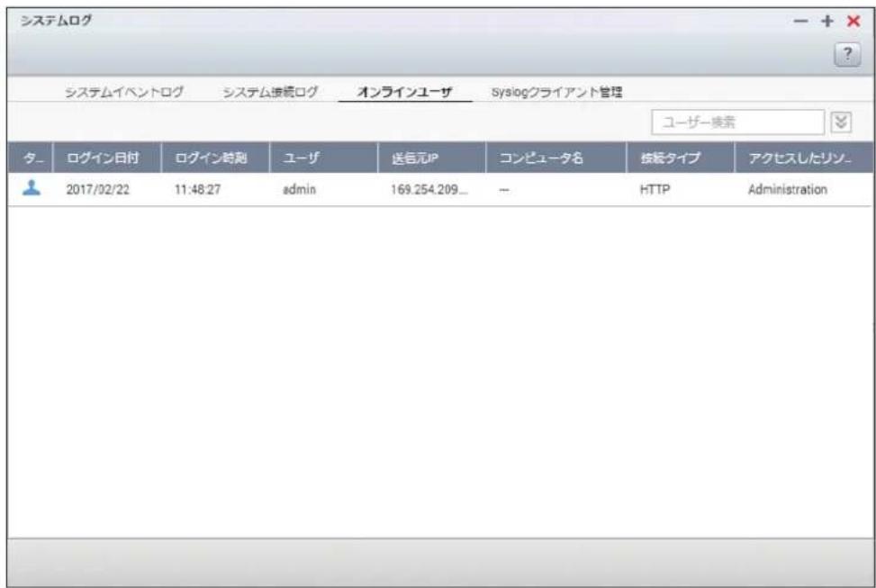The width and height of the screenshot is (876, 588).
Task: Click the -- computer name cell
Action: tap(504, 190)
